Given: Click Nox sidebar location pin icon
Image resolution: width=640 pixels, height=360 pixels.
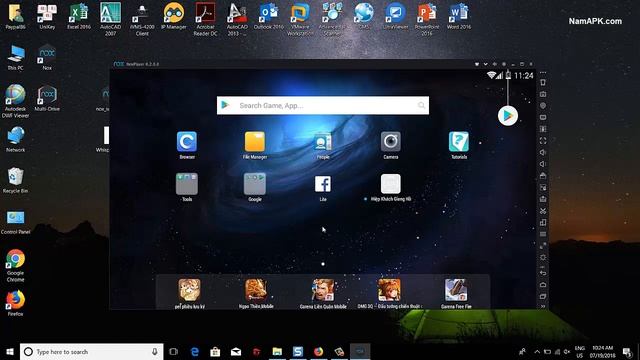Looking at the screenshot, I should click(543, 106).
